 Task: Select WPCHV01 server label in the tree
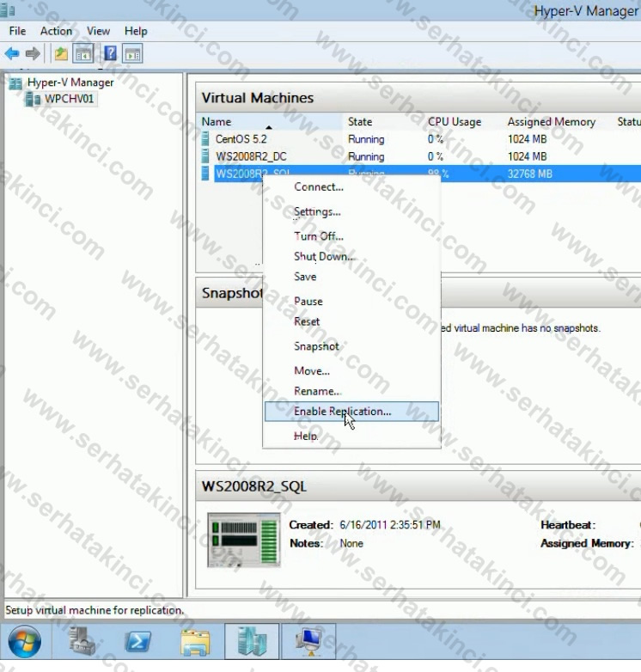click(x=69, y=99)
